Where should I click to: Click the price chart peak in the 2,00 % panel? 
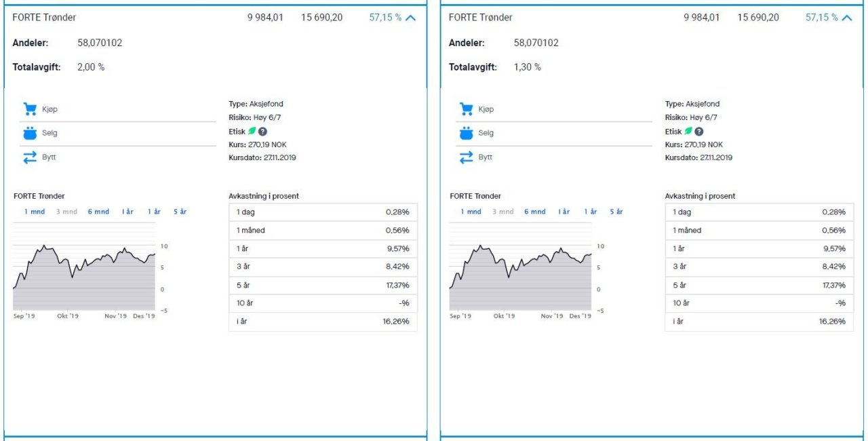pyautogui.click(x=43, y=246)
